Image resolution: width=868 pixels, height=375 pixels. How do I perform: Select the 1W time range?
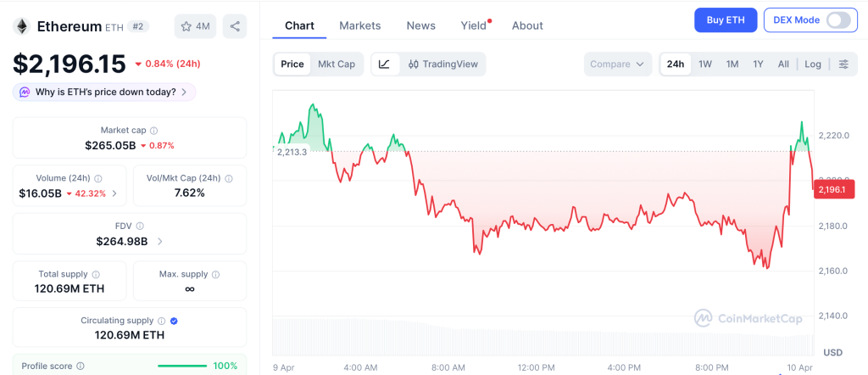704,64
